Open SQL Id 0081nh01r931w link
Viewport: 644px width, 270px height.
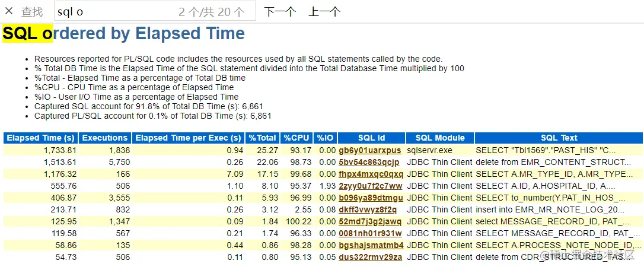(370, 233)
